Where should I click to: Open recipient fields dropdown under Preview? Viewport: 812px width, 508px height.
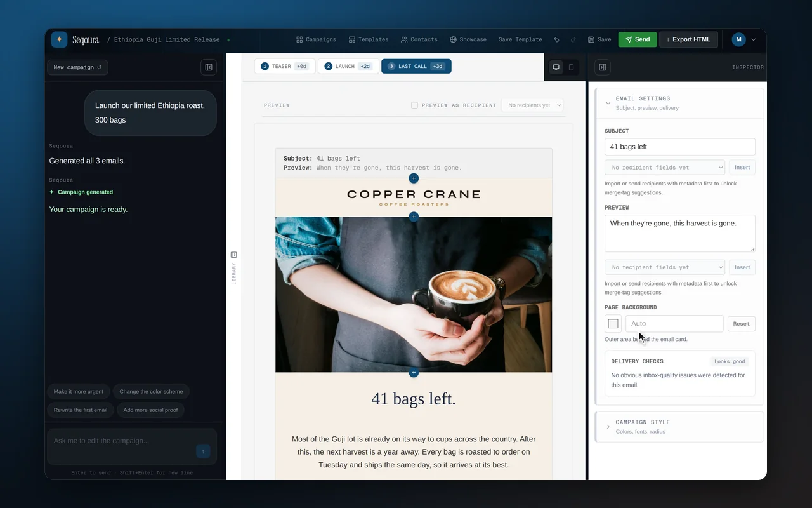[x=665, y=267]
